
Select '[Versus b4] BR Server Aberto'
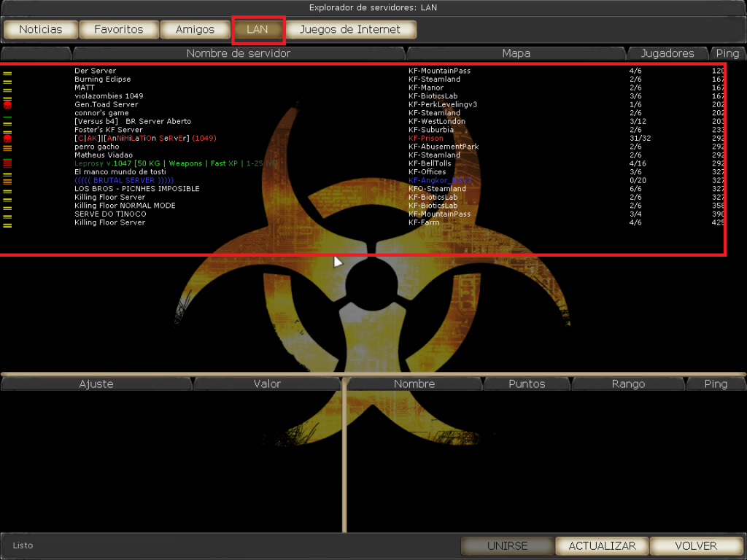133,121
